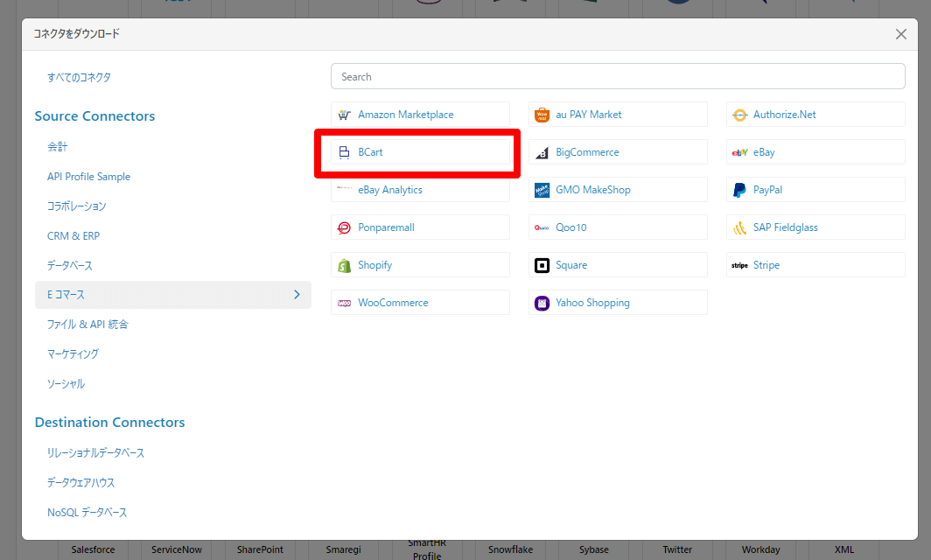
Task: Select the データベース source category
Action: click(69, 265)
